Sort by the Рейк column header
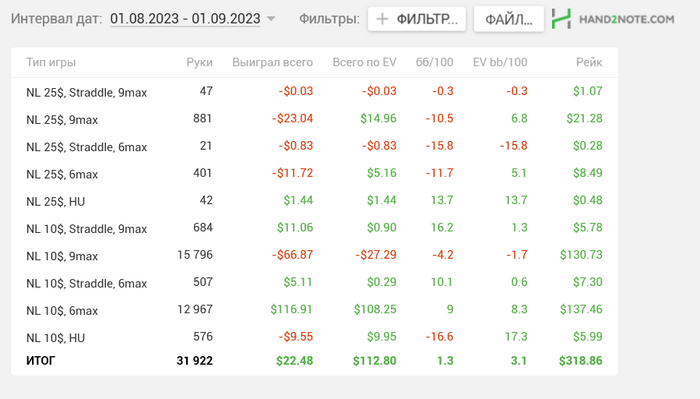This screenshot has height=399, width=700. [x=589, y=62]
